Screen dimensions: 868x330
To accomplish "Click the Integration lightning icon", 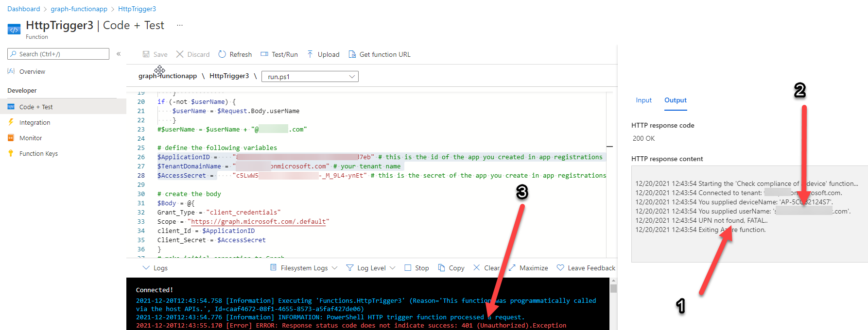I will pyautogui.click(x=11, y=122).
